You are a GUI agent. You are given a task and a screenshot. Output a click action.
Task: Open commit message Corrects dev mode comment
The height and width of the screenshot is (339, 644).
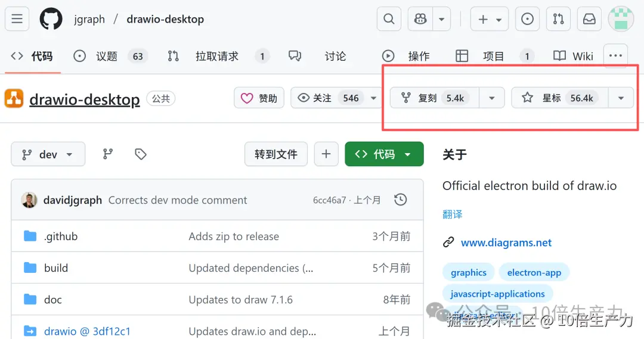pyautogui.click(x=178, y=200)
